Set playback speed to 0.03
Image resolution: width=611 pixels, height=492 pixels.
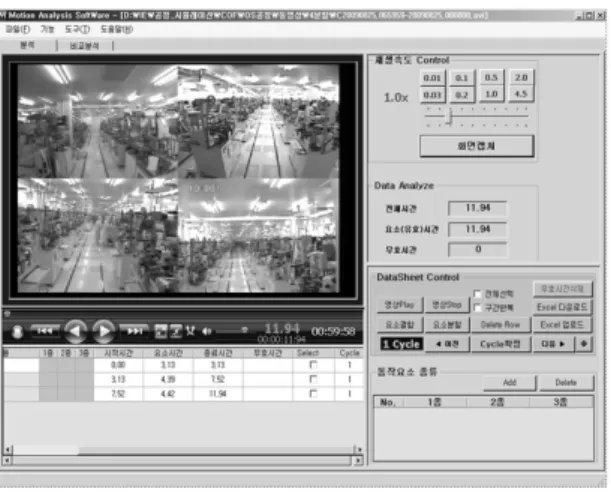click(432, 94)
